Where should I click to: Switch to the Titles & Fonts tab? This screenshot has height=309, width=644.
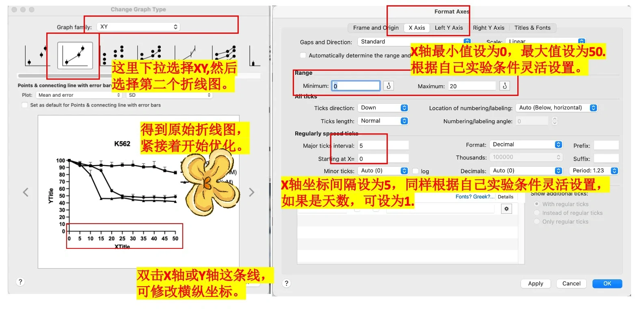tap(532, 28)
